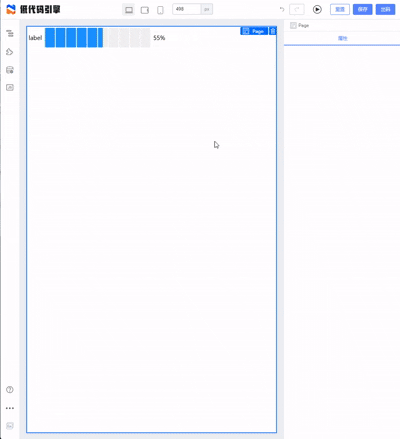The width and height of the screenshot is (400, 439).
Task: Click the reset button
Action: pyautogui.click(x=340, y=9)
